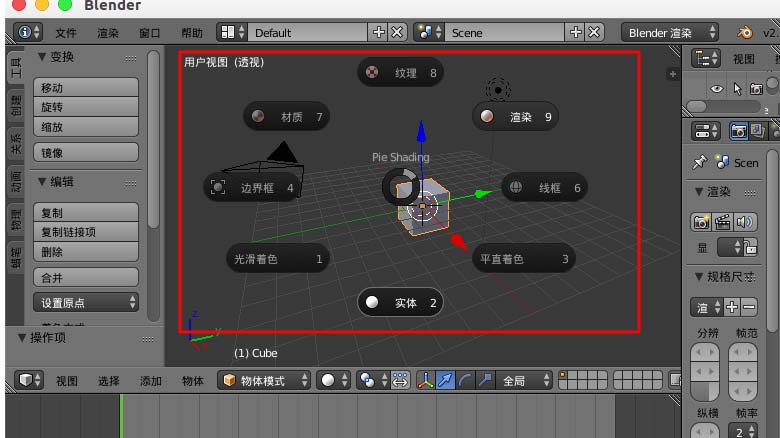The width and height of the screenshot is (780, 438).
Task: Click the Blender logo icon
Action: (745, 33)
